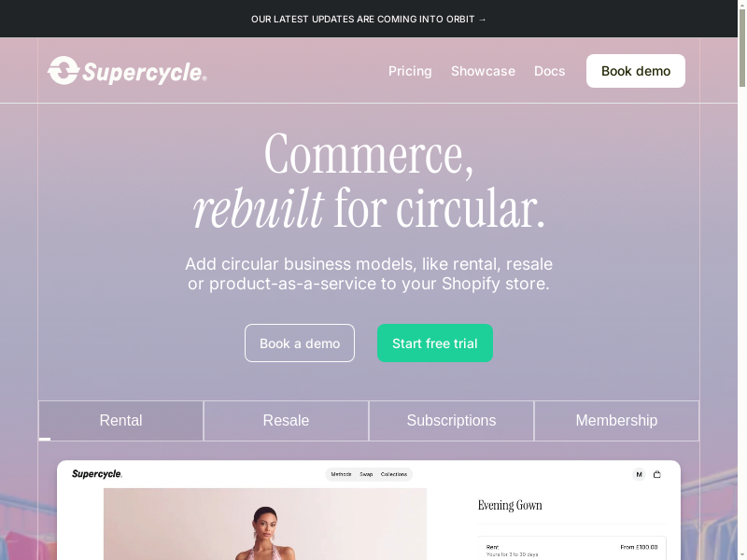Click the page vertical scrollbar thumb
Image resolution: width=747 pixels, height=560 pixels.
(x=742, y=48)
